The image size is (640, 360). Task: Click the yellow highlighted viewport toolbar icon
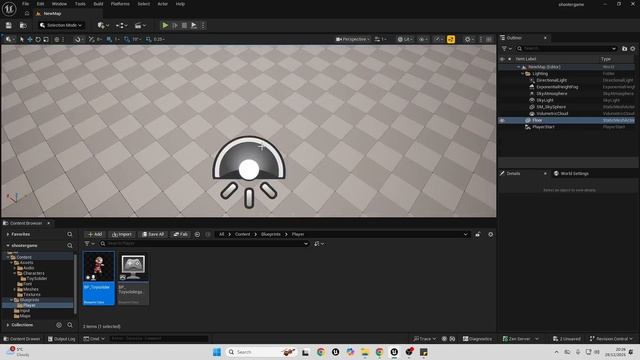point(451,40)
